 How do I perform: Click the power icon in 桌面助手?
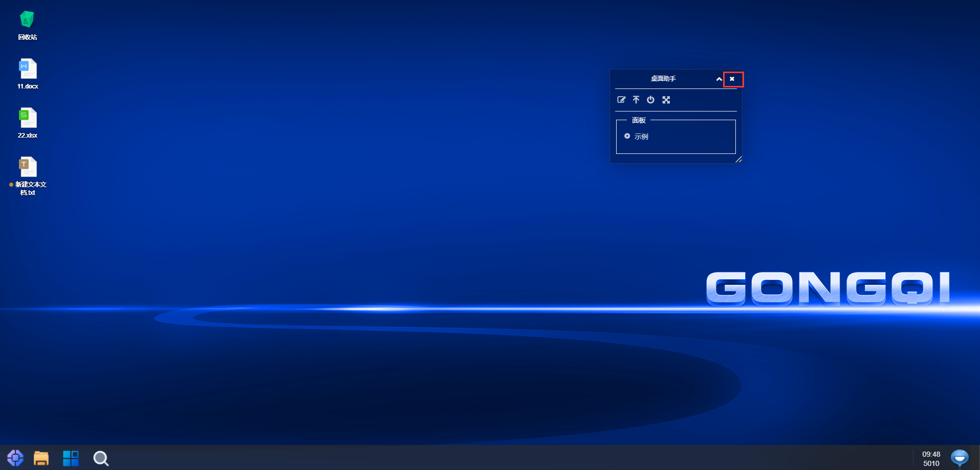pos(650,100)
